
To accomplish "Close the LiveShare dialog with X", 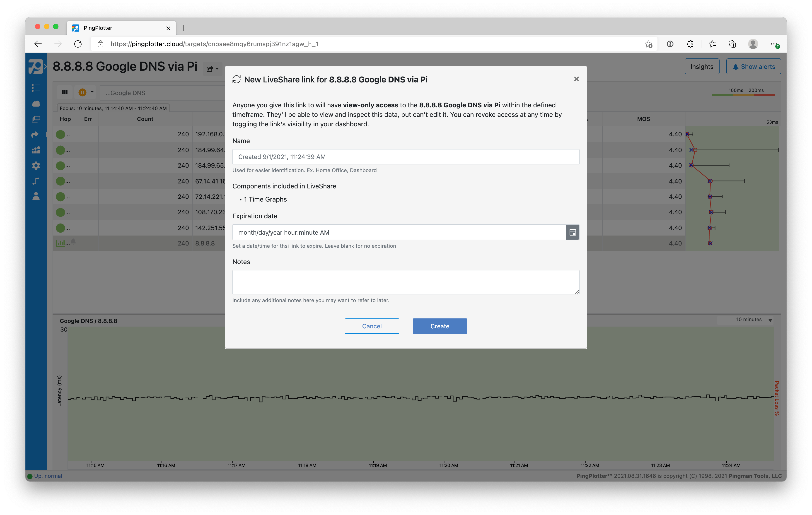I will 576,79.
